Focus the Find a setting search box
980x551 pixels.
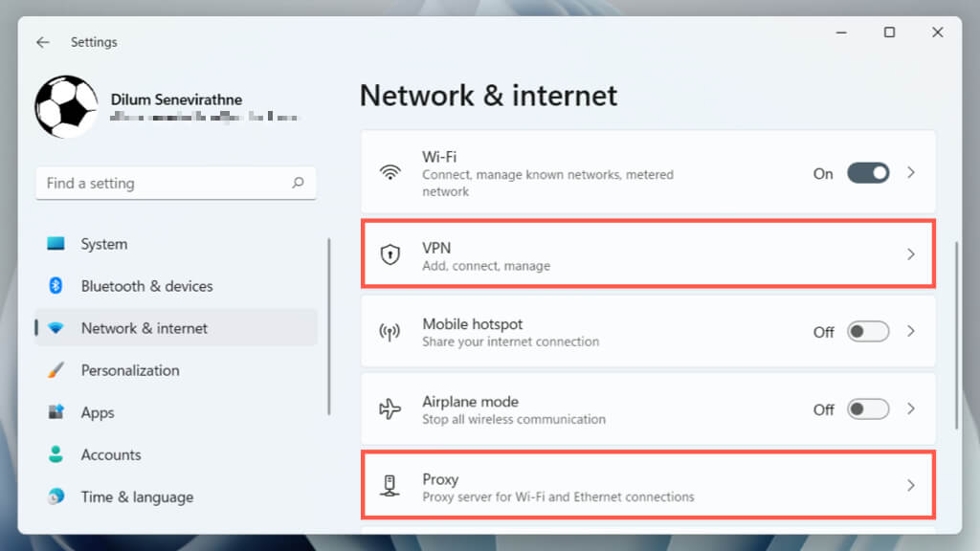click(x=163, y=183)
